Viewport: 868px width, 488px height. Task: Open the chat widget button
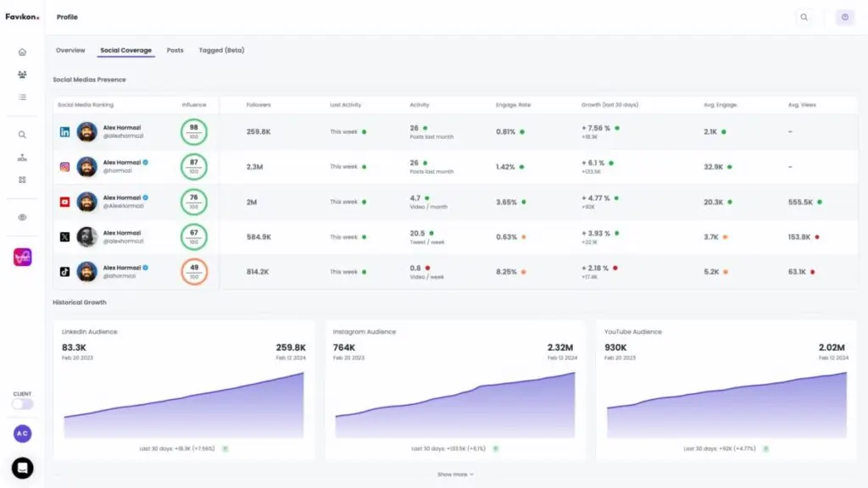pos(22,468)
